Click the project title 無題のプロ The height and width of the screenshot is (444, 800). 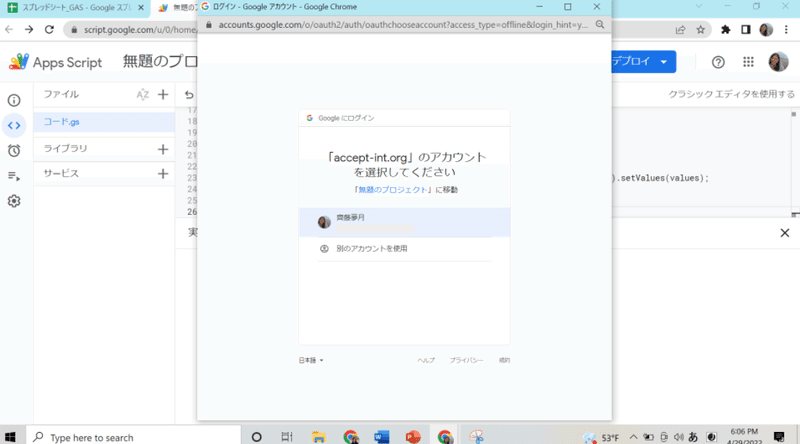click(x=160, y=62)
